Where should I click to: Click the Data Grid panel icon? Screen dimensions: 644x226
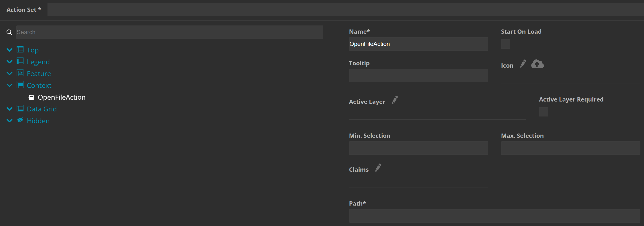tap(20, 108)
